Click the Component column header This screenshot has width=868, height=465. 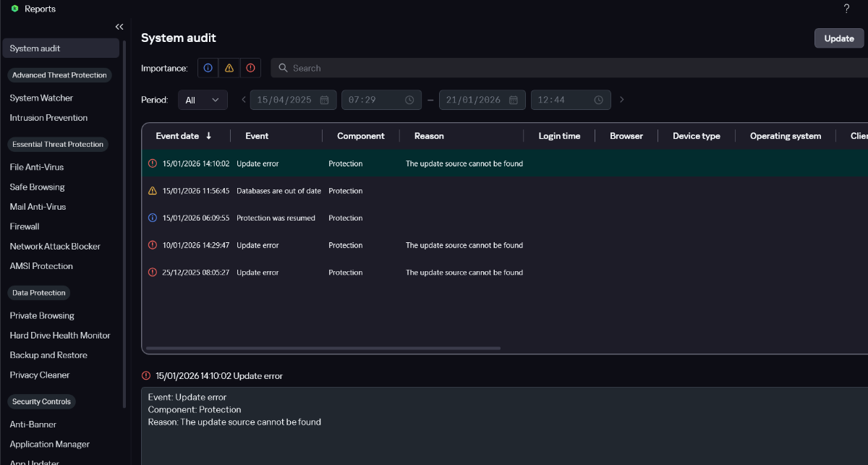[x=360, y=136]
